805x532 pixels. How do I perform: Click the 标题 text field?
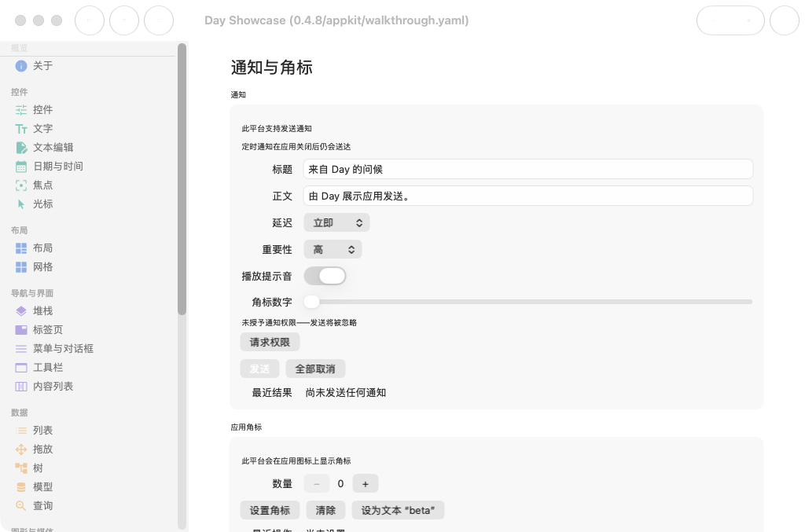[x=528, y=169]
